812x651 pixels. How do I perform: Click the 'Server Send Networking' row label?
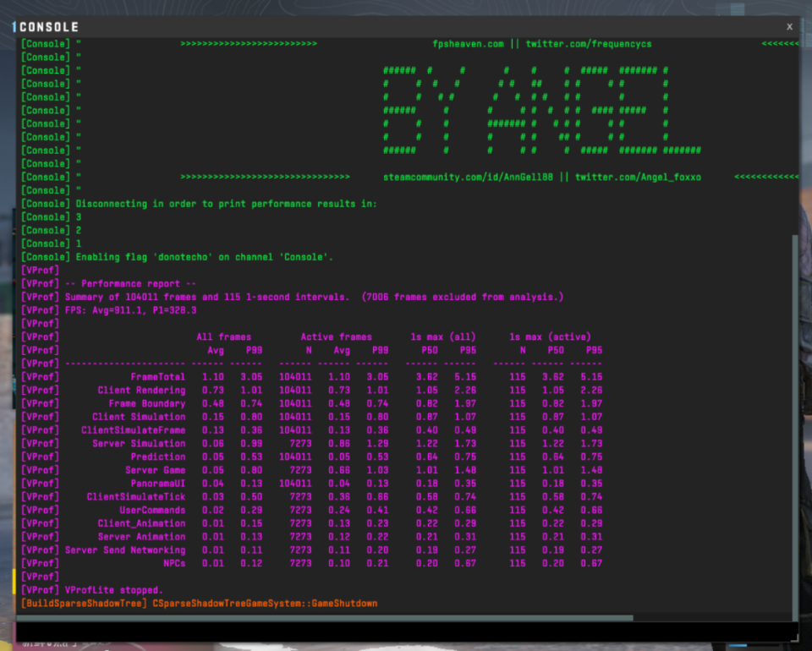point(125,550)
